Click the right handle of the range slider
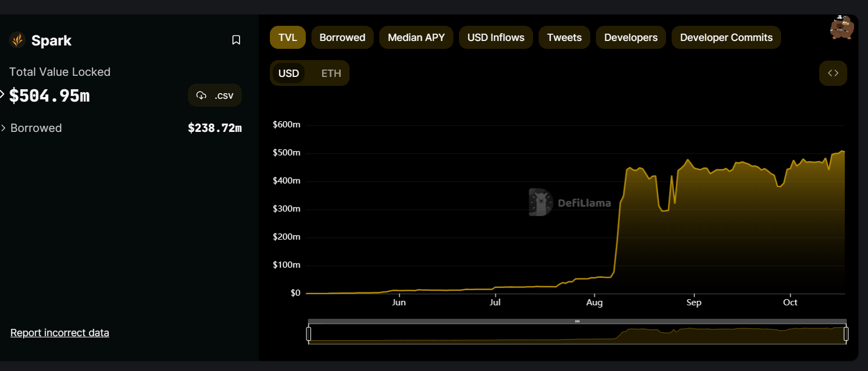The width and height of the screenshot is (868, 371). [846, 334]
